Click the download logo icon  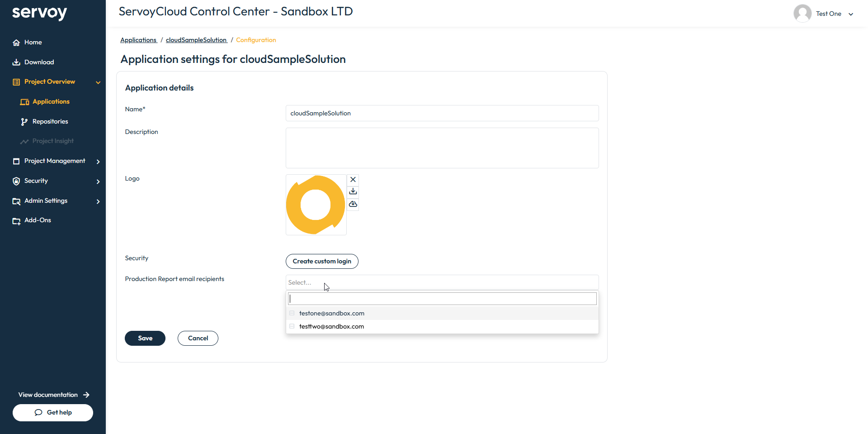[x=353, y=191]
